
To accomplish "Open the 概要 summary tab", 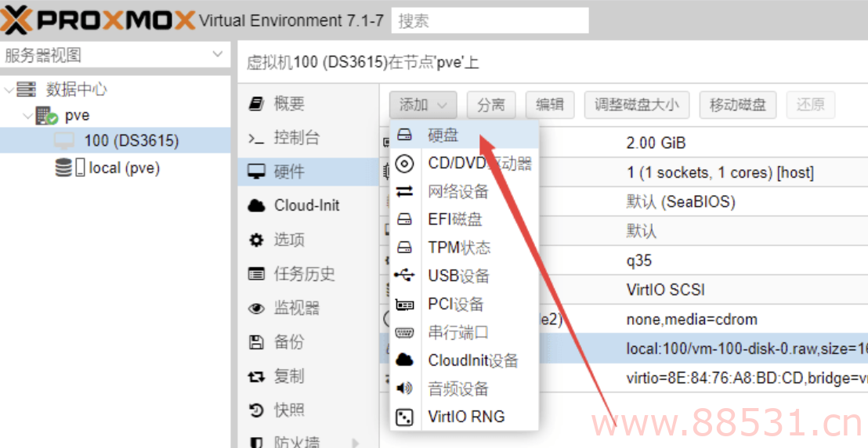I will click(x=309, y=103).
